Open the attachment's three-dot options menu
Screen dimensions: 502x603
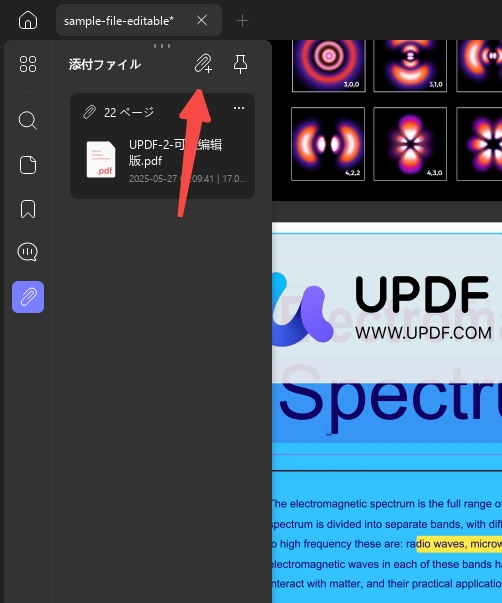click(239, 108)
